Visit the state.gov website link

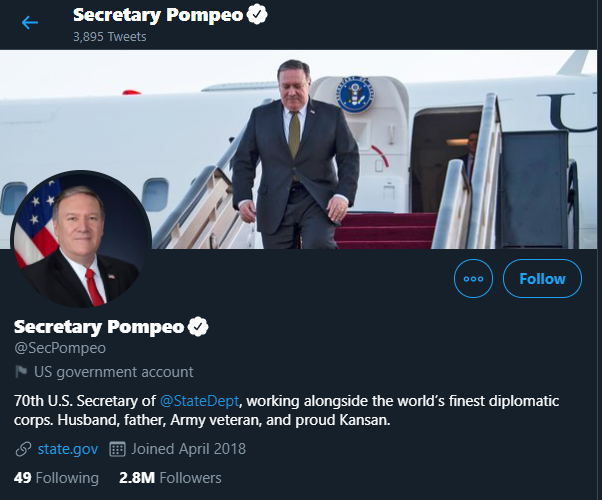(67, 449)
